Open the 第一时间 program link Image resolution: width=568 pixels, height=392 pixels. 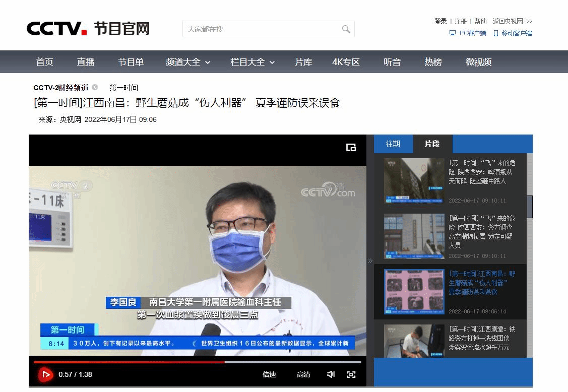click(x=123, y=88)
